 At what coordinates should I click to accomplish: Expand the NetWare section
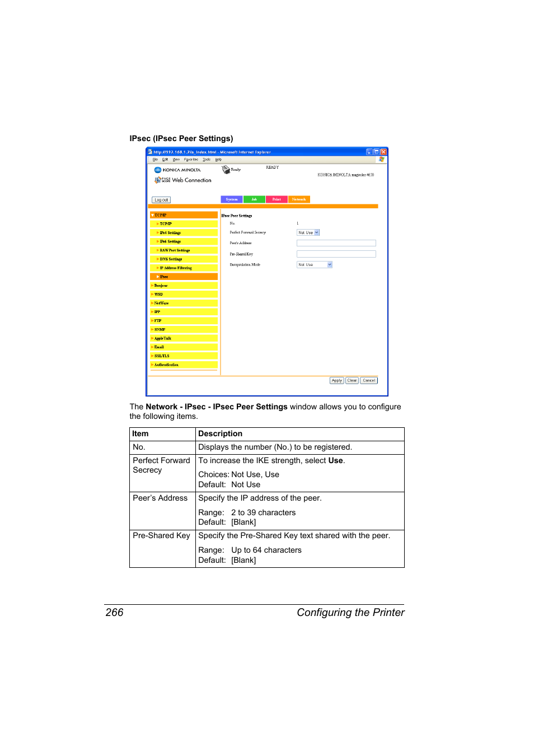pos(184,303)
